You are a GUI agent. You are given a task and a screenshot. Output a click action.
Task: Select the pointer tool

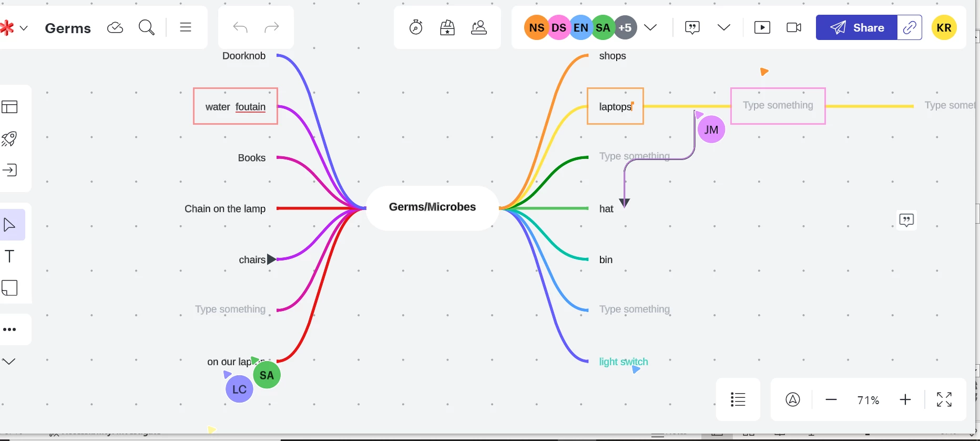tap(11, 225)
